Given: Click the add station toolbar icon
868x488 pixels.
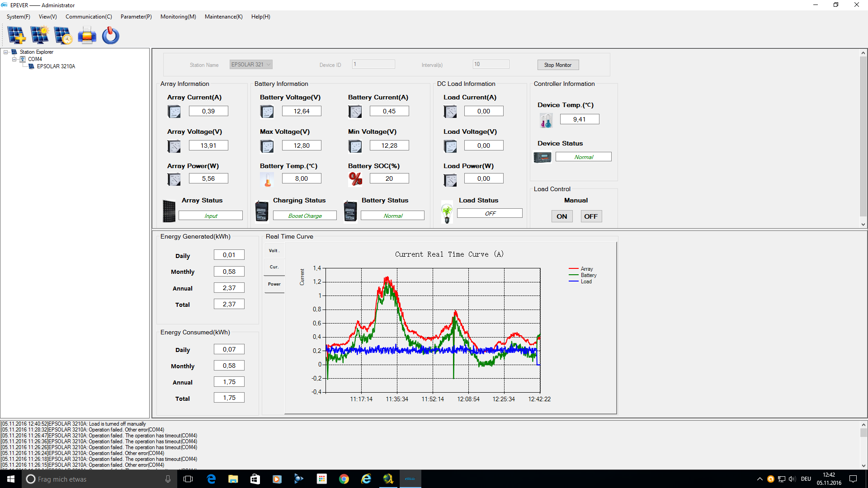Looking at the screenshot, I should [x=17, y=35].
